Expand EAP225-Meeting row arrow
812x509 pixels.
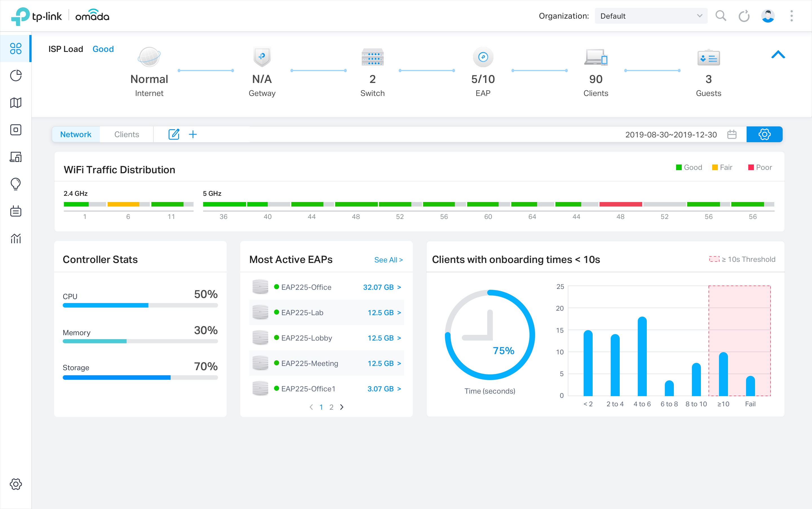coord(399,364)
